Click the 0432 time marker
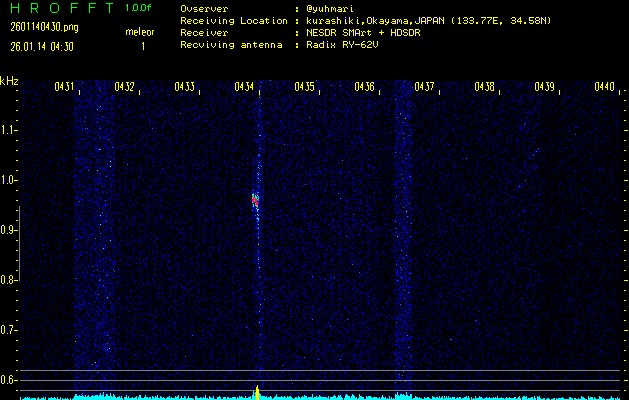 coord(124,87)
